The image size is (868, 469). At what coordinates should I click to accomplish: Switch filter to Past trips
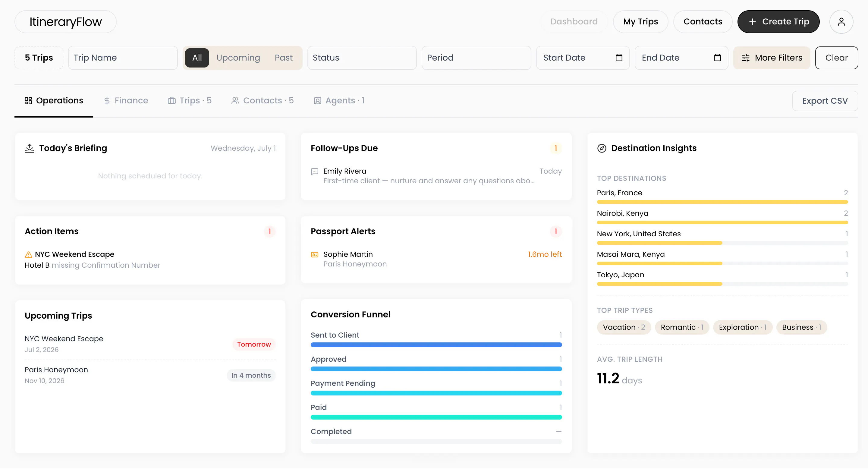(283, 58)
